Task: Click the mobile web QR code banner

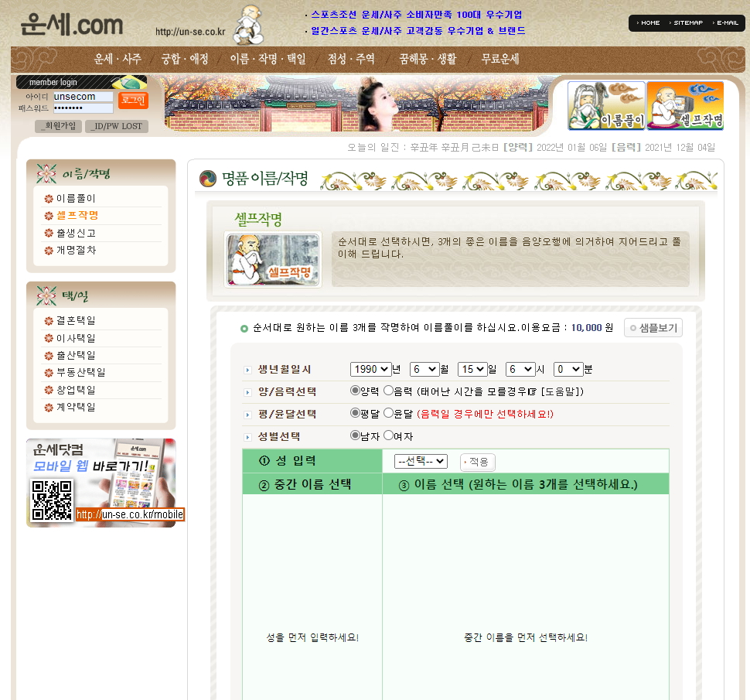Action: pyautogui.click(x=101, y=483)
